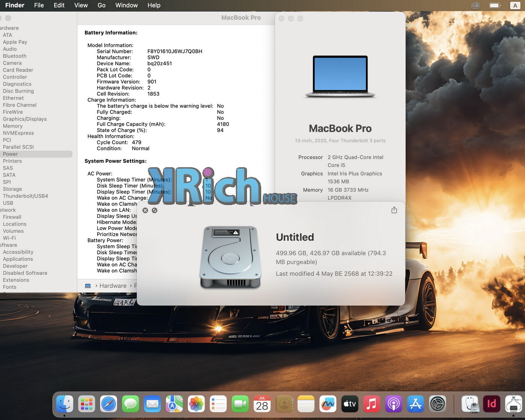Open the Edit menu
The height and width of the screenshot is (420, 525).
coord(59,5)
